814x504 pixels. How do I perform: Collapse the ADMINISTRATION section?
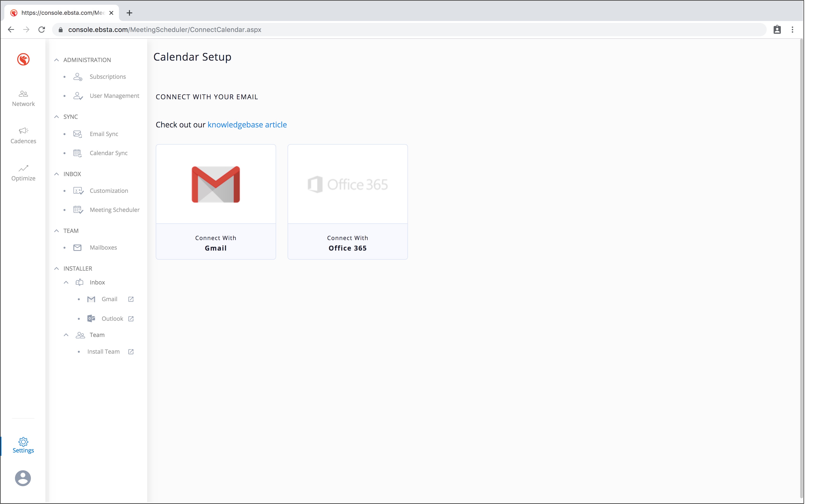(x=57, y=60)
